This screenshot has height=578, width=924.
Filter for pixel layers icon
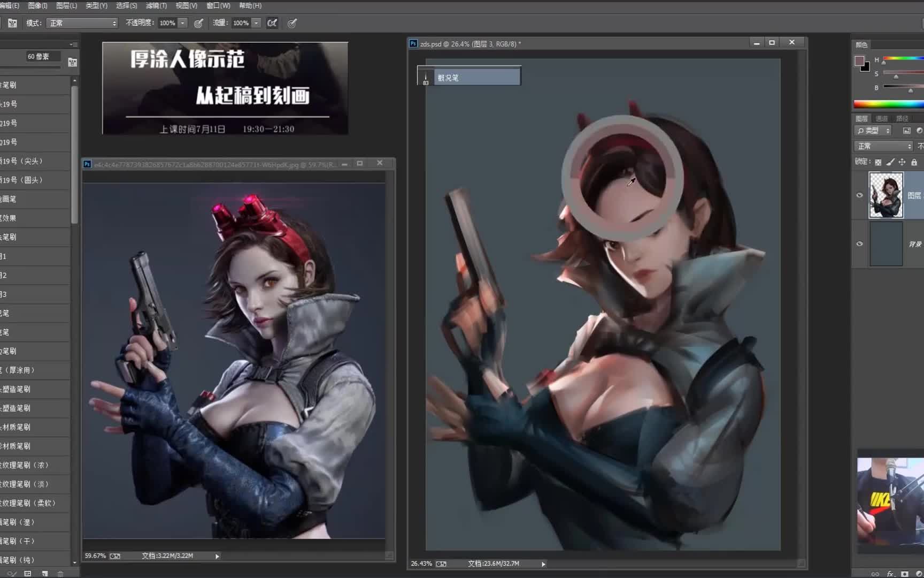click(906, 131)
